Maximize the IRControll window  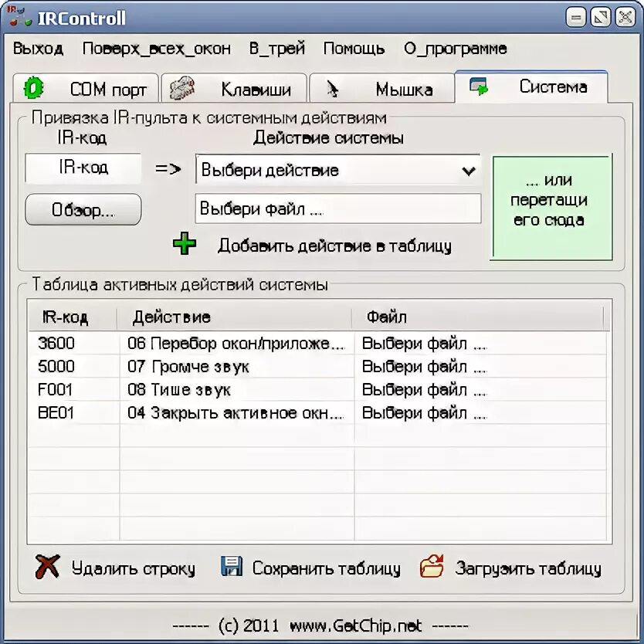pyautogui.click(x=601, y=18)
